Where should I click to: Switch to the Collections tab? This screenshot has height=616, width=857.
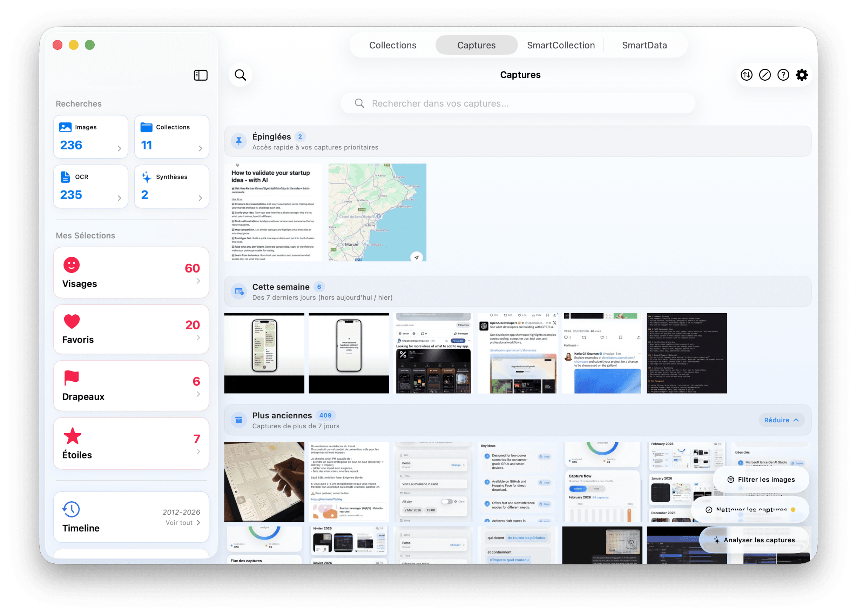[393, 45]
